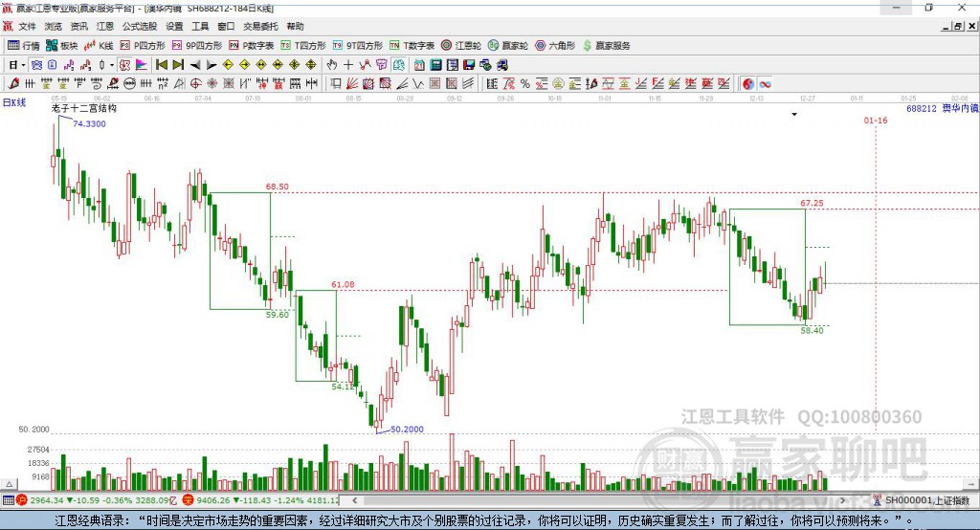Click the first yellow diamond arrow icon
This screenshot has height=530, width=980.
point(228,64)
